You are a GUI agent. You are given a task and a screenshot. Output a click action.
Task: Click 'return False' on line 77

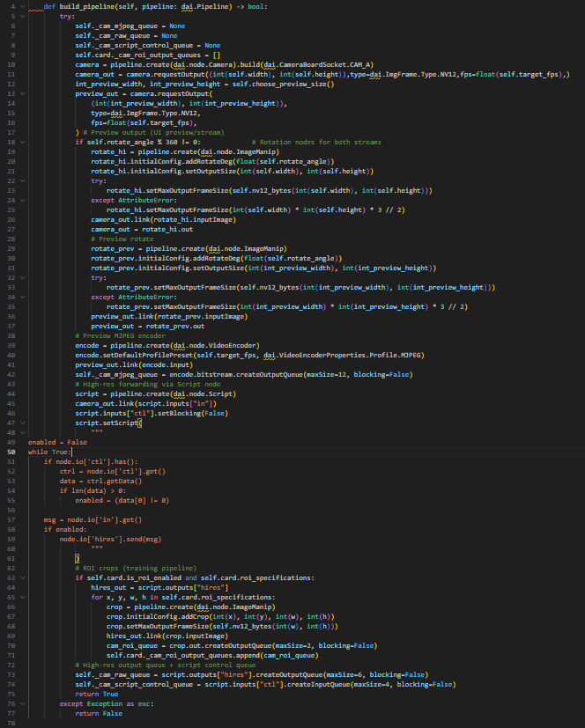(x=99, y=714)
